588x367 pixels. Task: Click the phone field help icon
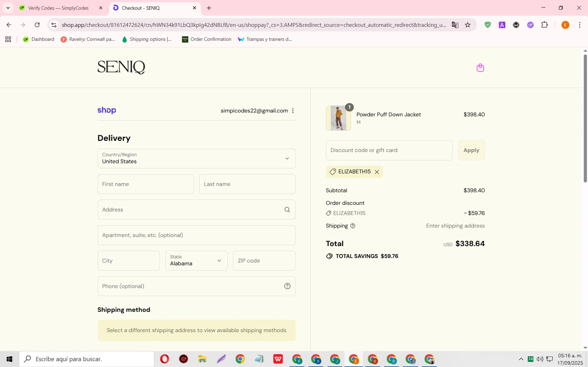[287, 286]
